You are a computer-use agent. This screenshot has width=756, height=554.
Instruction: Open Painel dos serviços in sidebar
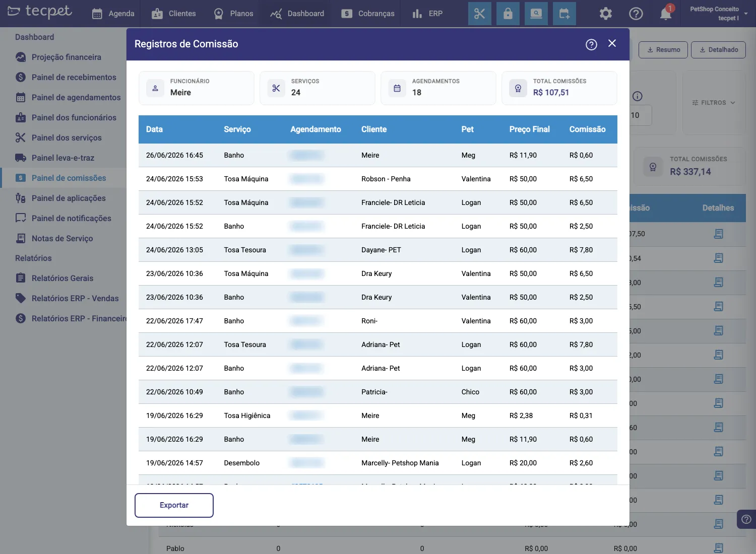point(58,137)
